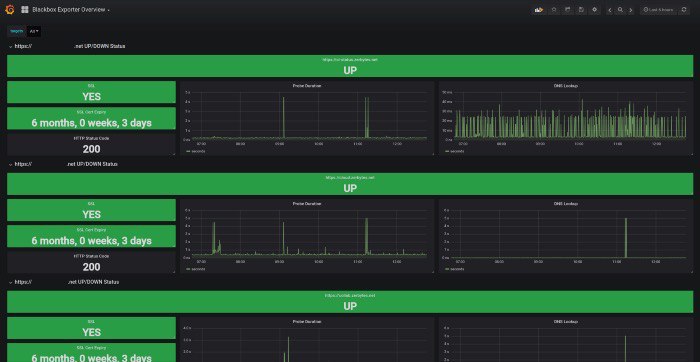
Task: Shift time range backward with left arrow
Action: click(610, 10)
